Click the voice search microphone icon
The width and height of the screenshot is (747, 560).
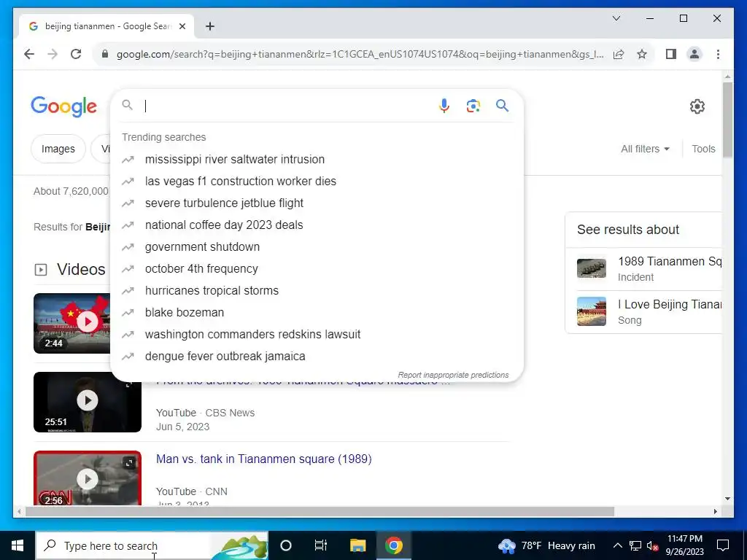tap(444, 105)
